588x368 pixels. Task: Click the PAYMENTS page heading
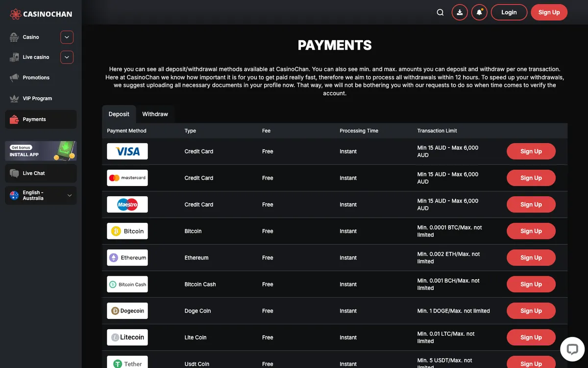(335, 45)
